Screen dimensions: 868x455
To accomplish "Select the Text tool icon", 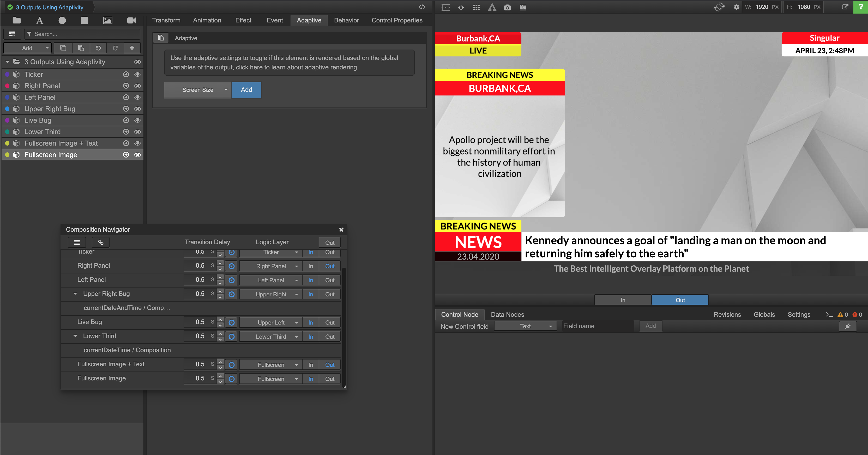I will point(39,21).
